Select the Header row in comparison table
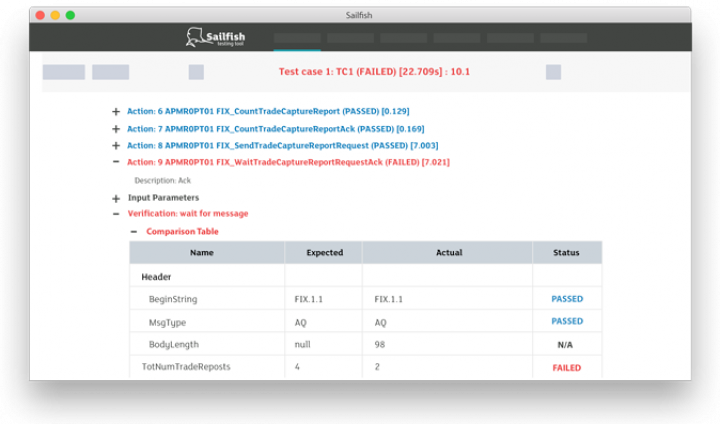The width and height of the screenshot is (720, 424). click(366, 277)
